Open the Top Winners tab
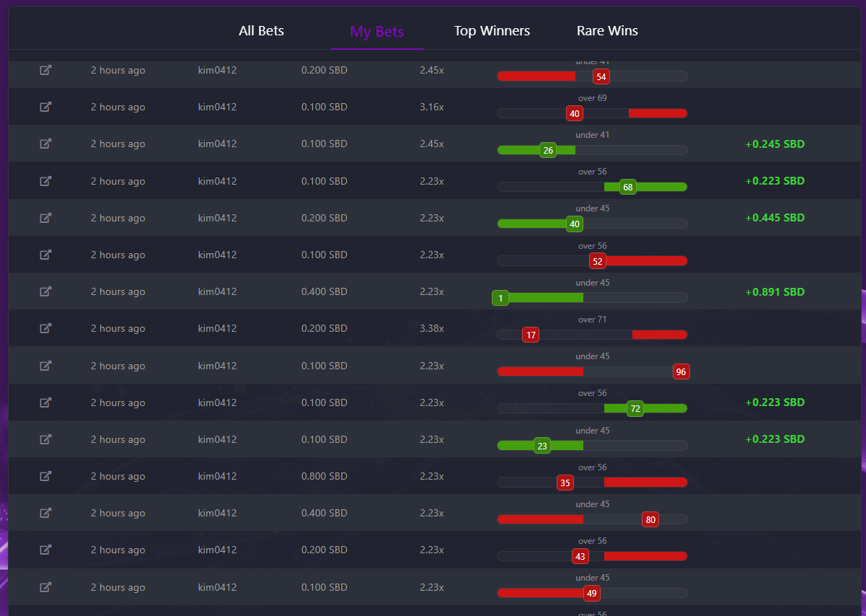 pos(492,31)
